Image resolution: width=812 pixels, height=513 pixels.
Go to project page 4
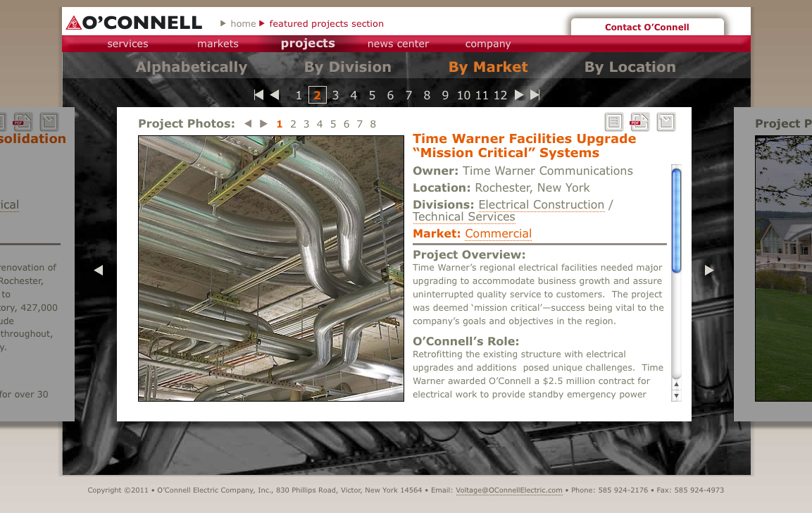(x=354, y=95)
